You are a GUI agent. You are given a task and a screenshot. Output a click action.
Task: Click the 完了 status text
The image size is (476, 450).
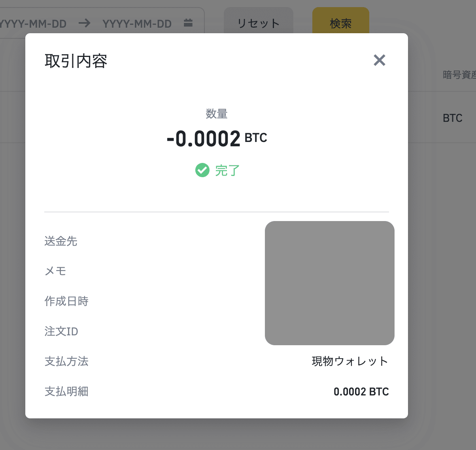tap(227, 170)
